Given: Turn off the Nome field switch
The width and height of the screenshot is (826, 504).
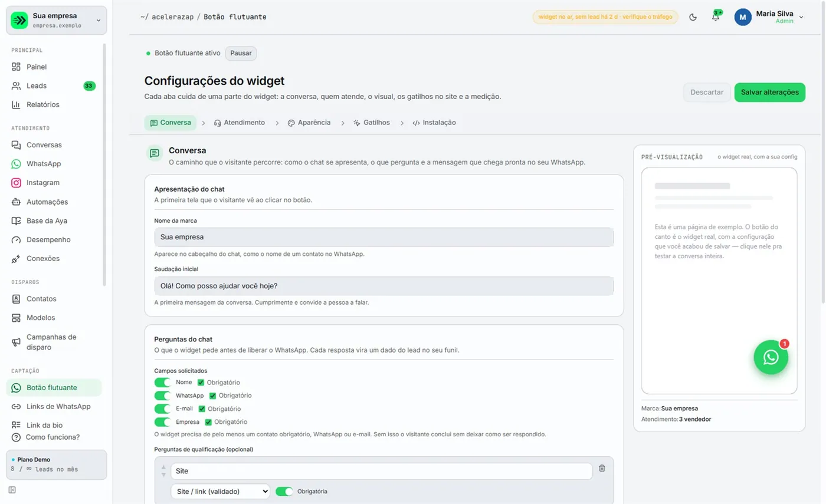Looking at the screenshot, I should [162, 383].
